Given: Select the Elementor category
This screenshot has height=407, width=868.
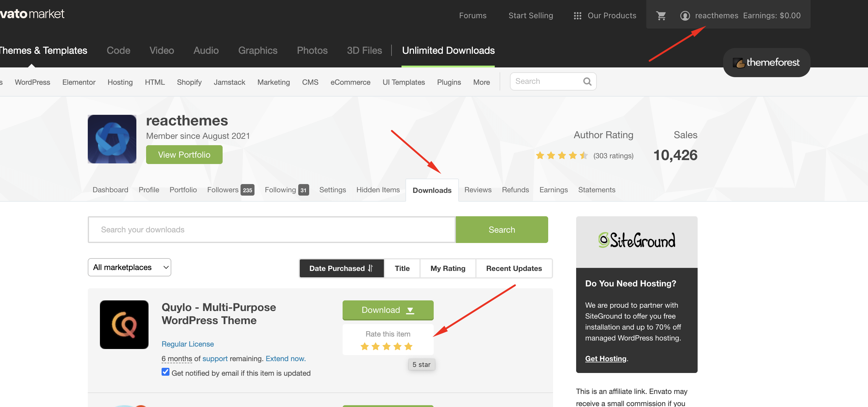Looking at the screenshot, I should 79,82.
